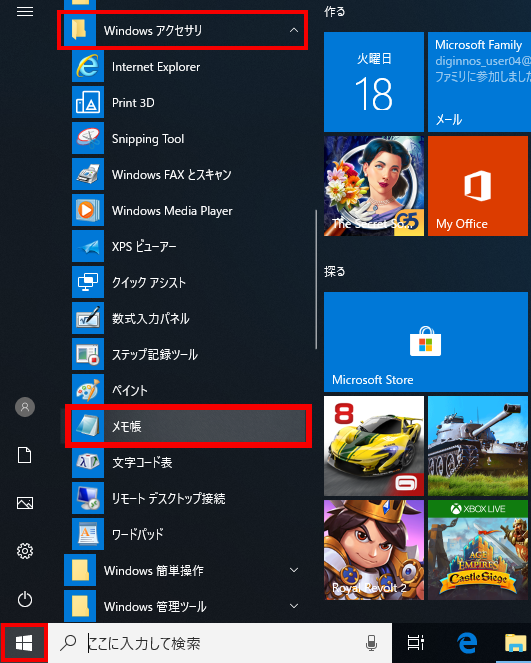Open 数式入力パネル icon
531x663 pixels.
click(88, 318)
